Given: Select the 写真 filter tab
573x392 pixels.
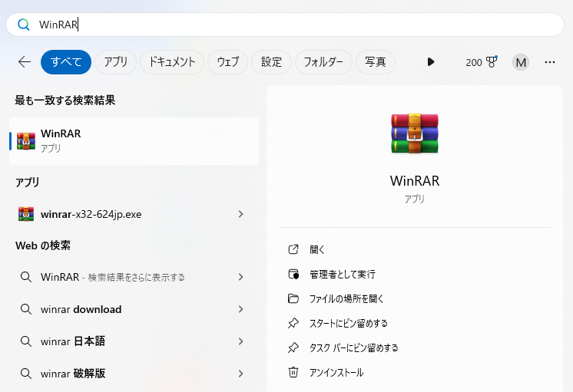Looking at the screenshot, I should pyautogui.click(x=376, y=62).
